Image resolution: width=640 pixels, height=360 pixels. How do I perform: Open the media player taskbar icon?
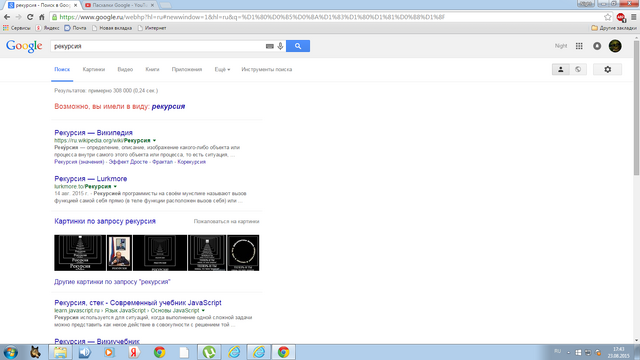(x=109, y=352)
